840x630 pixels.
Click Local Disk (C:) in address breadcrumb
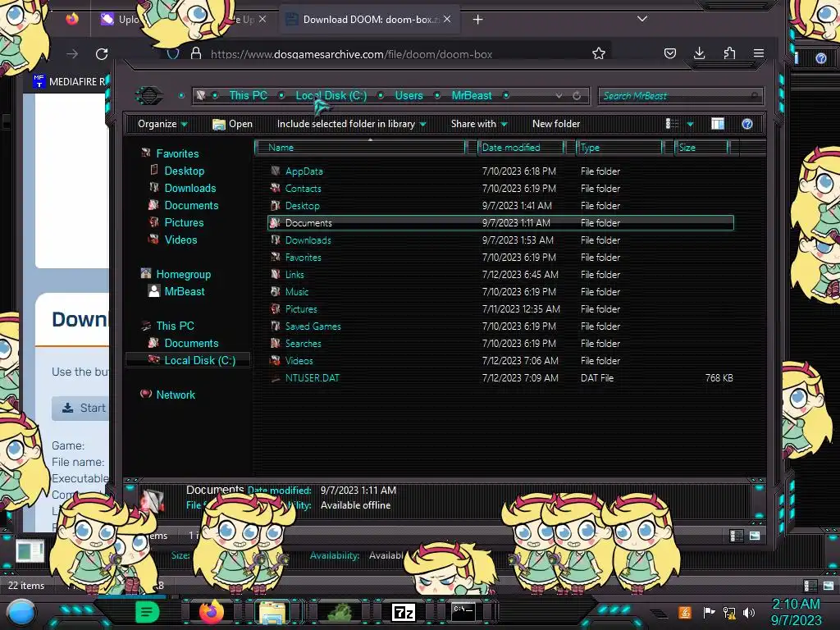(x=331, y=95)
